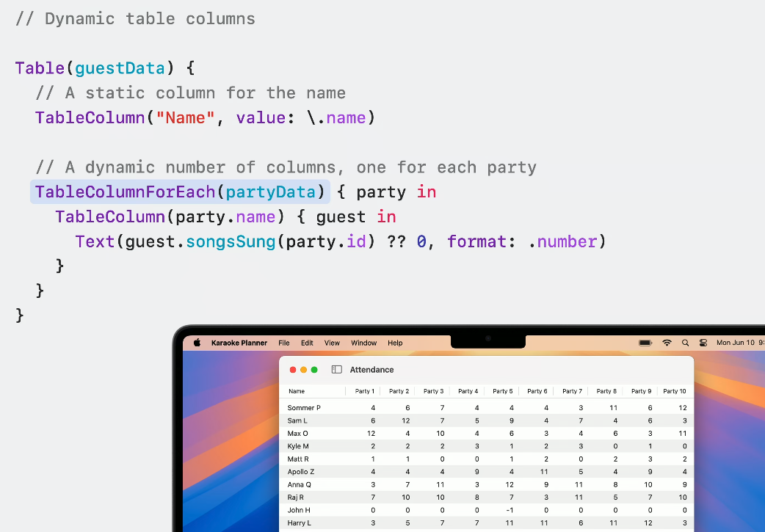Click the songsSung method call
Image resolution: width=765 pixels, height=532 pixels.
coord(231,241)
